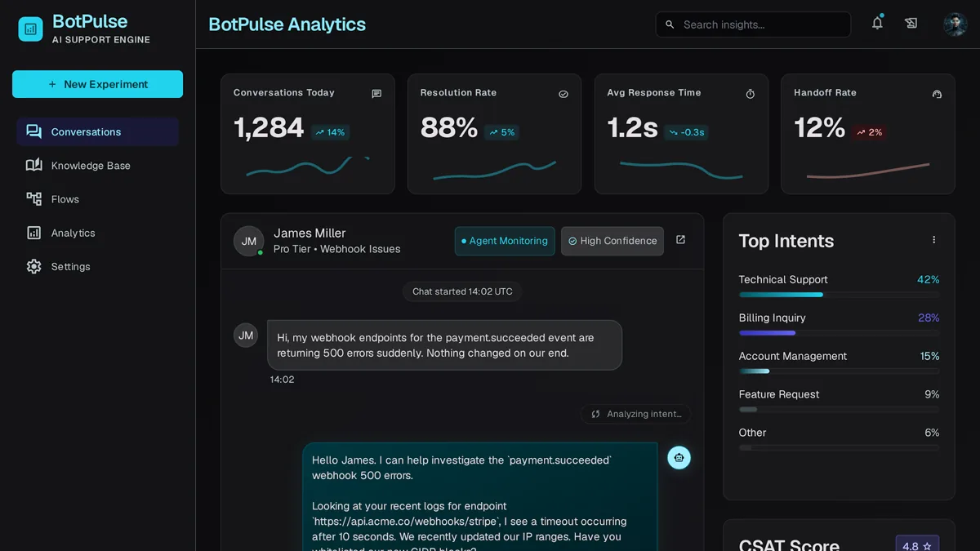Click the Knowledge Base book icon

tap(33, 165)
